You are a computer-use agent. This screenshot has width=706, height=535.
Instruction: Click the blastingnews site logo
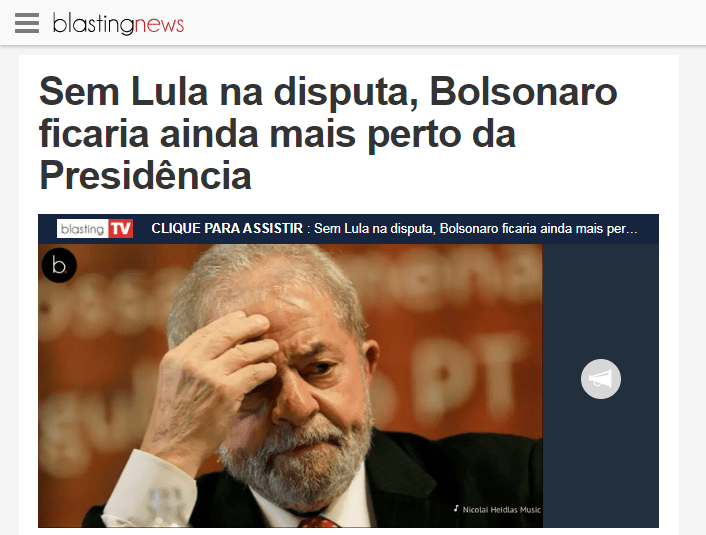click(118, 23)
